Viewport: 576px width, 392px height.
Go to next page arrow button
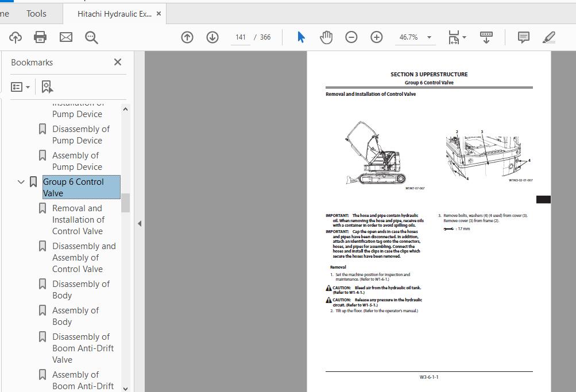[x=212, y=37]
